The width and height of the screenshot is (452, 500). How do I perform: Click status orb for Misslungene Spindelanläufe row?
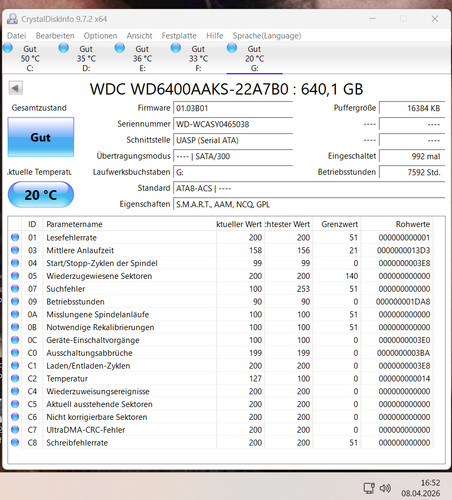point(15,314)
